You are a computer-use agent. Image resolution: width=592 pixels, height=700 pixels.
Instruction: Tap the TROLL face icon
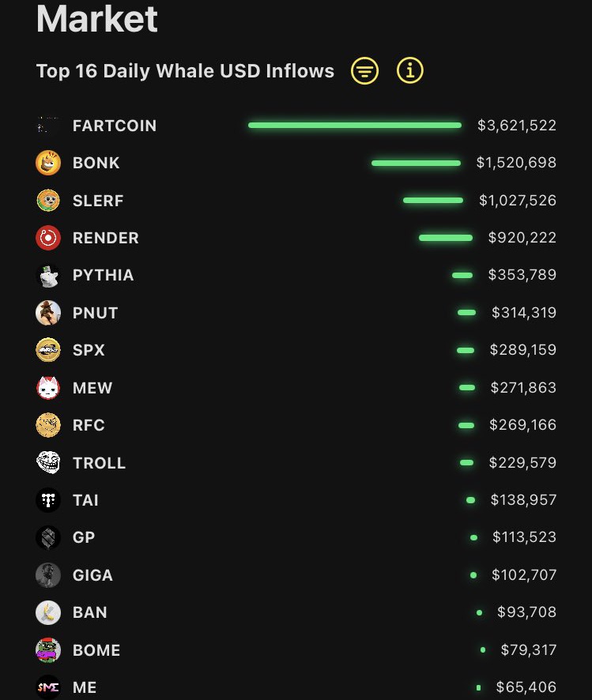click(x=48, y=463)
